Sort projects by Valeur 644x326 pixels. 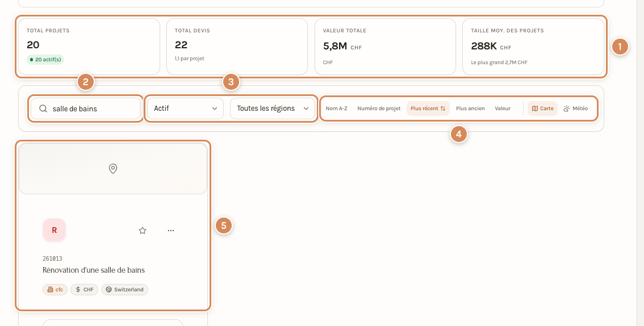503,108
